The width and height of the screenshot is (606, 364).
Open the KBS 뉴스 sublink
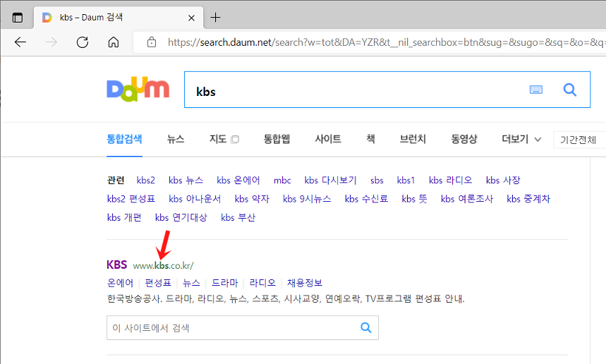click(x=191, y=283)
